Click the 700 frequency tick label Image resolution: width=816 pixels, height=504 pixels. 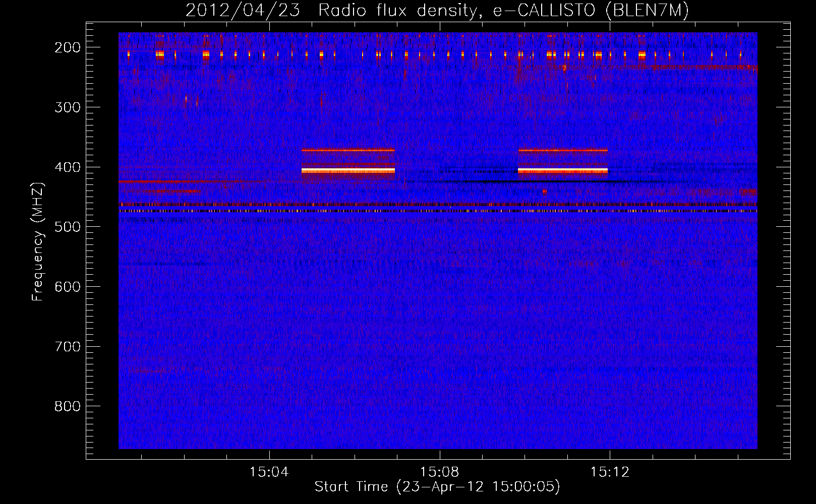68,347
